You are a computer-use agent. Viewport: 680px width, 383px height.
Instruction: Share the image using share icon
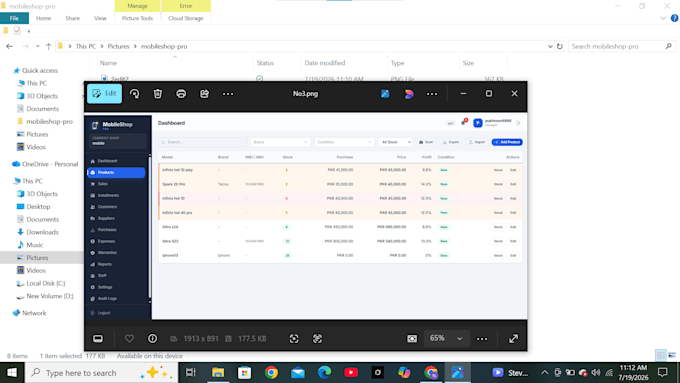tap(204, 94)
